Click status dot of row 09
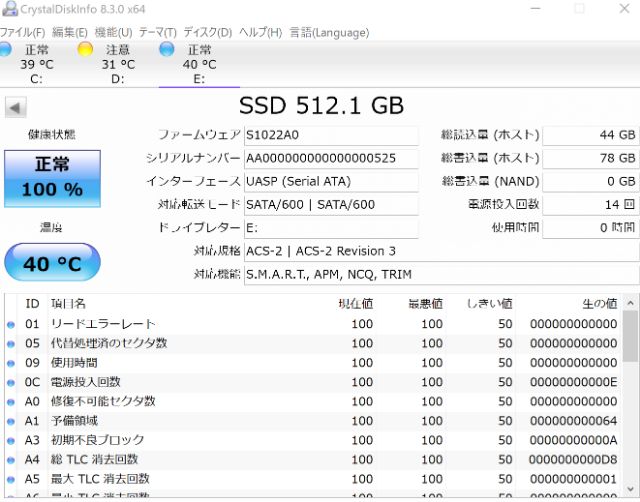640x502 pixels. click(x=11, y=364)
